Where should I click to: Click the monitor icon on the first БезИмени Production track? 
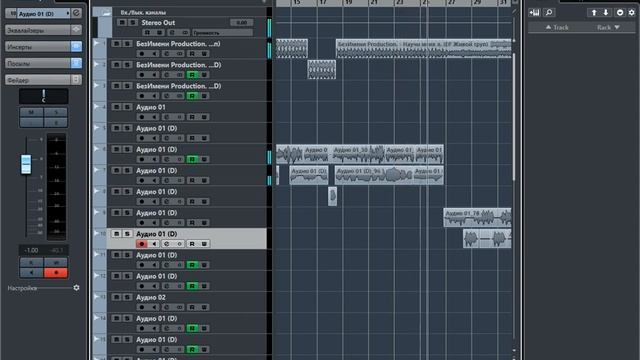pos(154,53)
